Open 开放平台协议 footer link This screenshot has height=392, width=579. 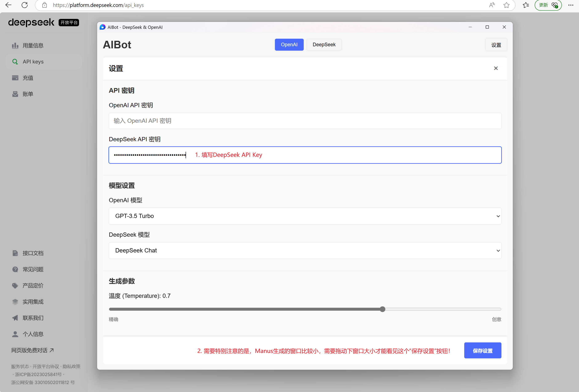click(x=46, y=366)
